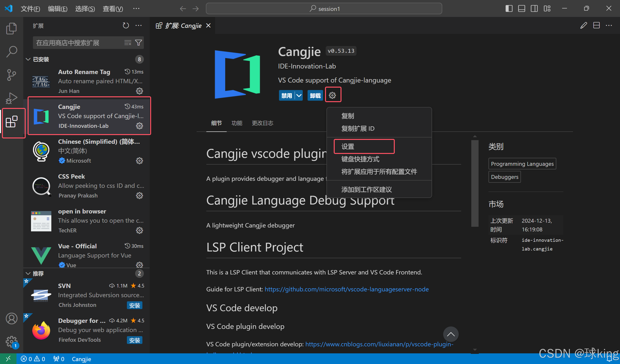
Task: Toggle the secondary side bar layout icon
Action: 534,9
